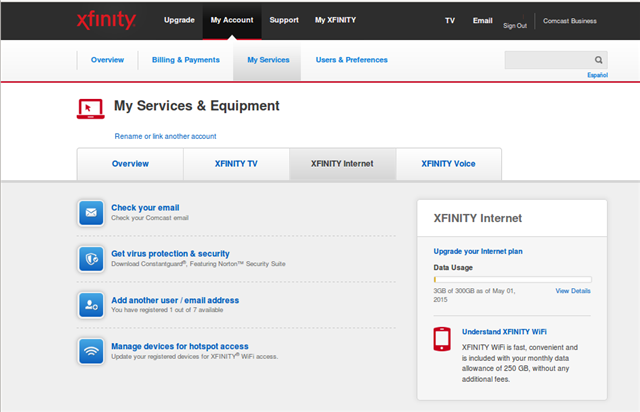The image size is (640, 412).
Task: Switch to the services Overview tab
Action: pyautogui.click(x=130, y=164)
